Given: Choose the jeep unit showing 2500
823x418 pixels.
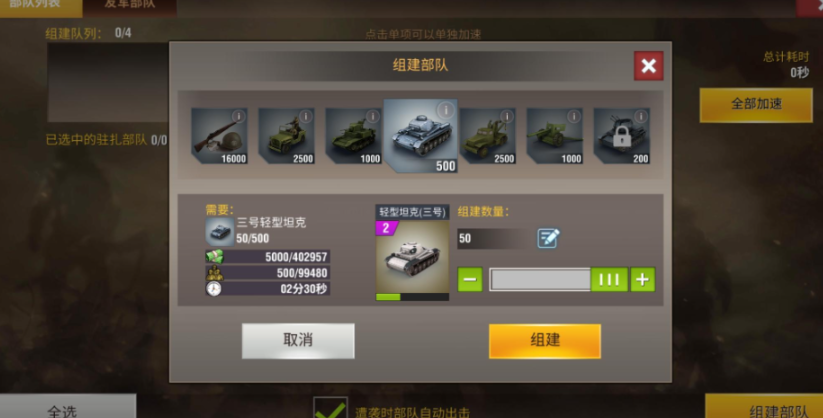Looking at the screenshot, I should point(287,136).
